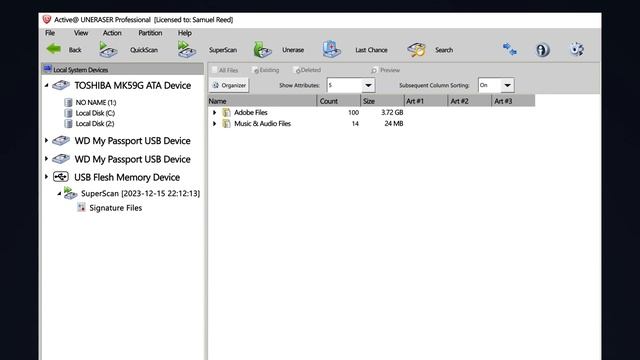The width and height of the screenshot is (640, 360).
Task: Open the Subsequent Column Sorting dropdown
Action: (x=507, y=85)
